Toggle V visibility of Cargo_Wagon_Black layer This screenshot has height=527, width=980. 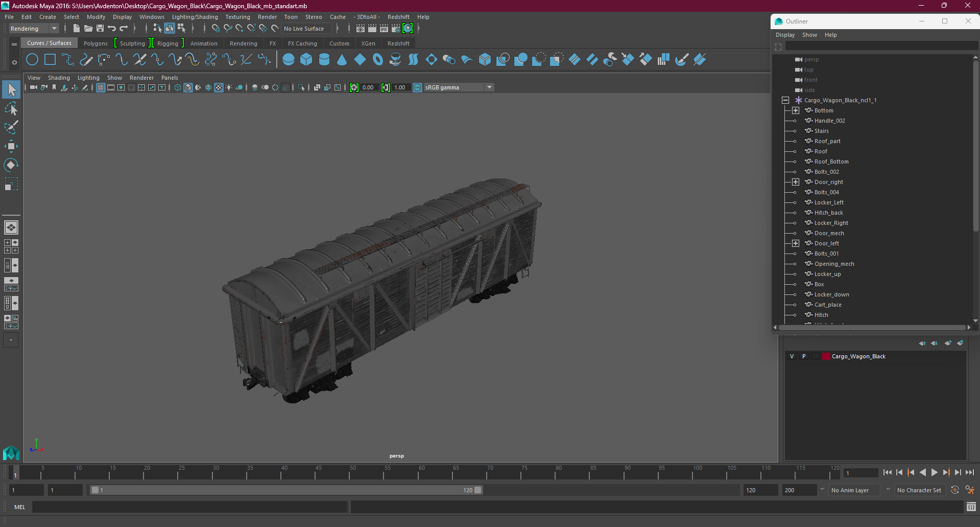click(x=792, y=356)
